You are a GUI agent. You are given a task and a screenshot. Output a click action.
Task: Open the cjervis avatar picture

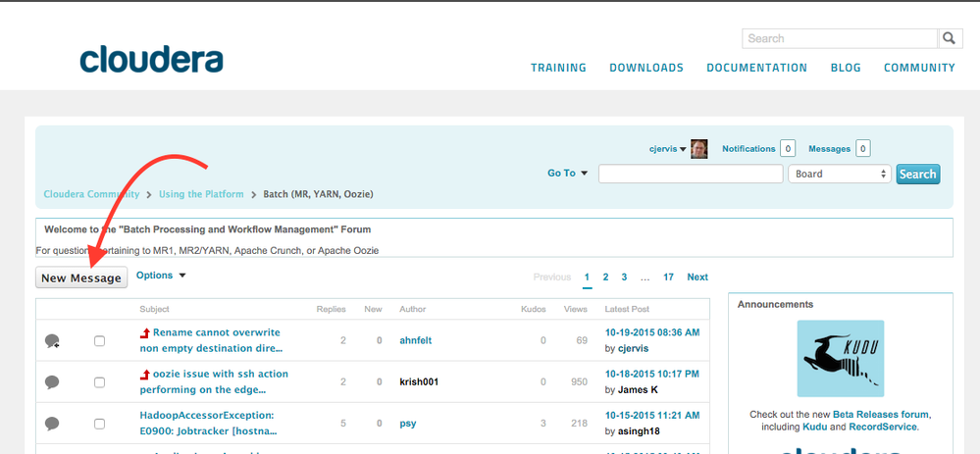point(698,149)
